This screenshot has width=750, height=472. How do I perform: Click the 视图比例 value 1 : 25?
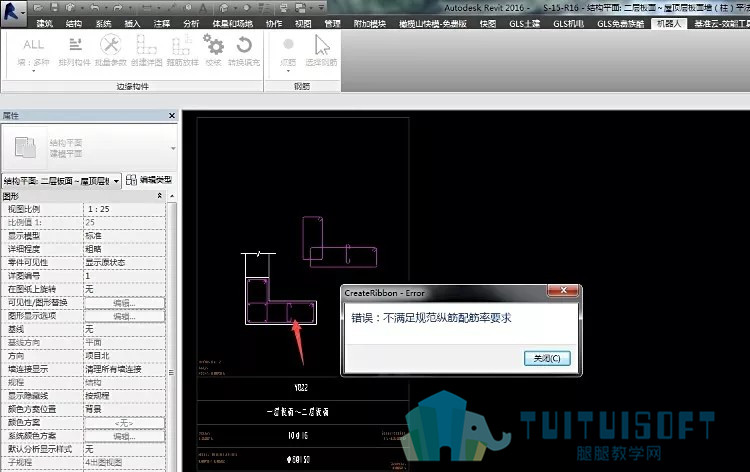124,209
